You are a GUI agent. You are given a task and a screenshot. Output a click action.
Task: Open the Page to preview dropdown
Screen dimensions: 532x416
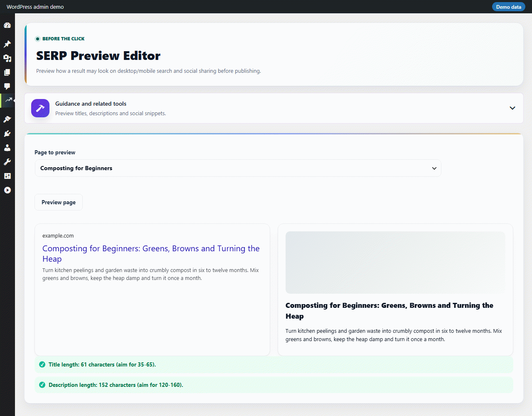(x=238, y=168)
